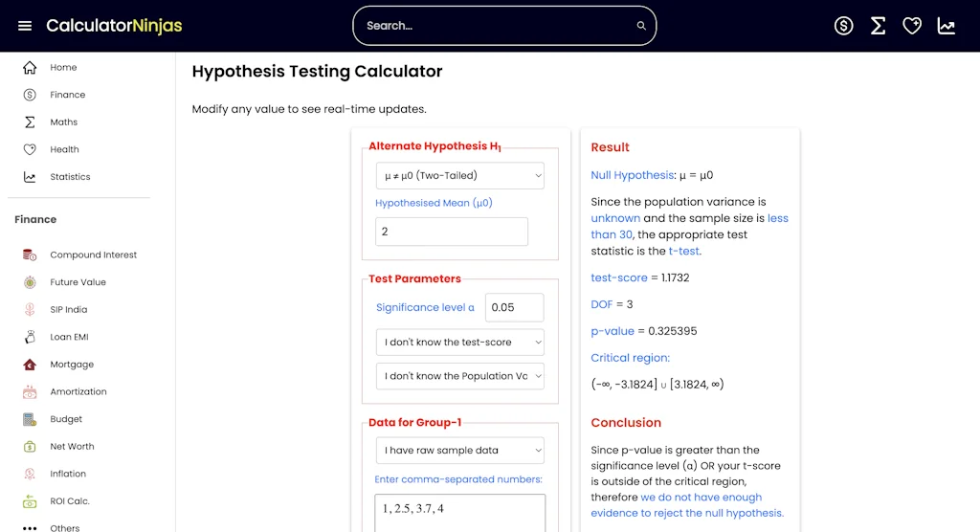Click the sidebar Statistics chart icon
The width and height of the screenshot is (980, 532).
[x=30, y=177]
